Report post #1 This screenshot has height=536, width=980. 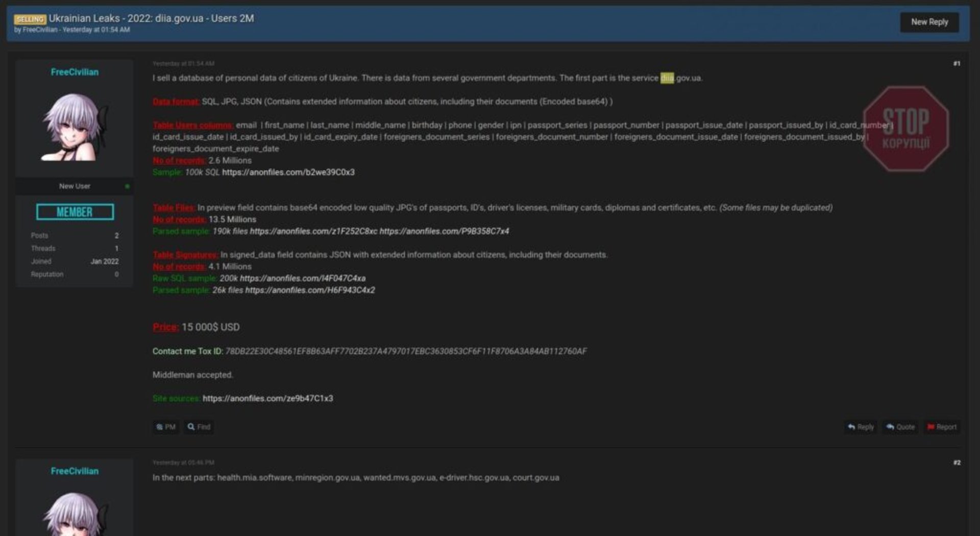pyautogui.click(x=942, y=427)
